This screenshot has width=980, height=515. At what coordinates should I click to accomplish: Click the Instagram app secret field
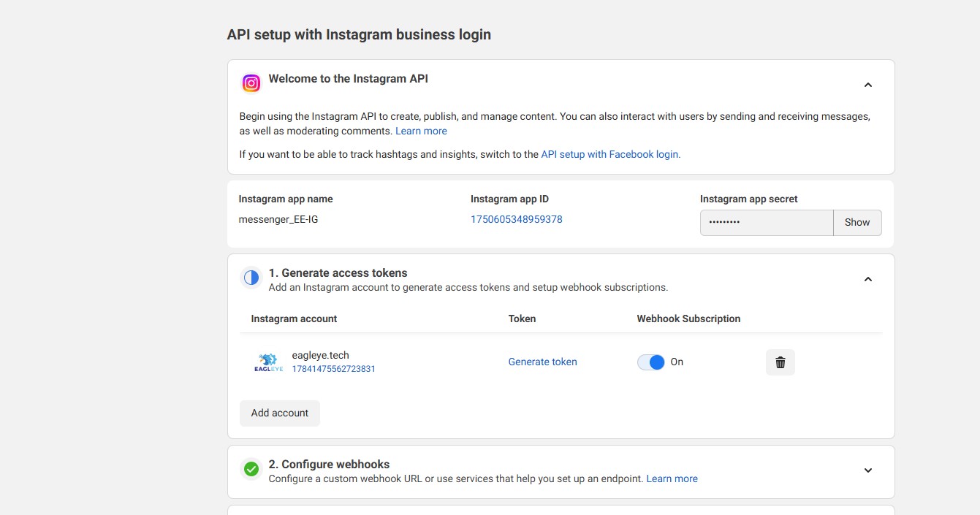pos(766,223)
